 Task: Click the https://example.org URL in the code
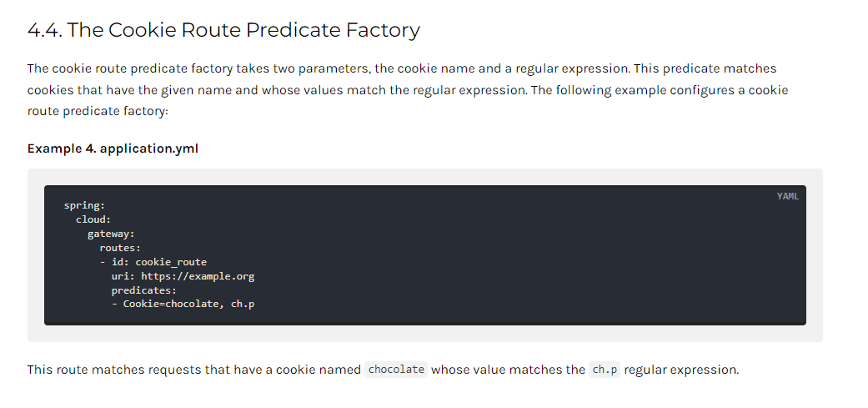tap(198, 275)
